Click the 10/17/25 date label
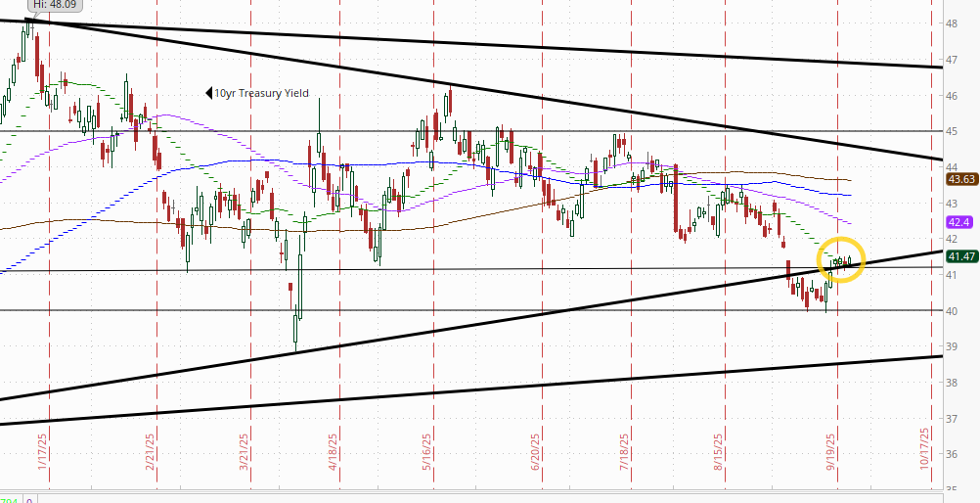The width and height of the screenshot is (980, 503). coord(925,449)
